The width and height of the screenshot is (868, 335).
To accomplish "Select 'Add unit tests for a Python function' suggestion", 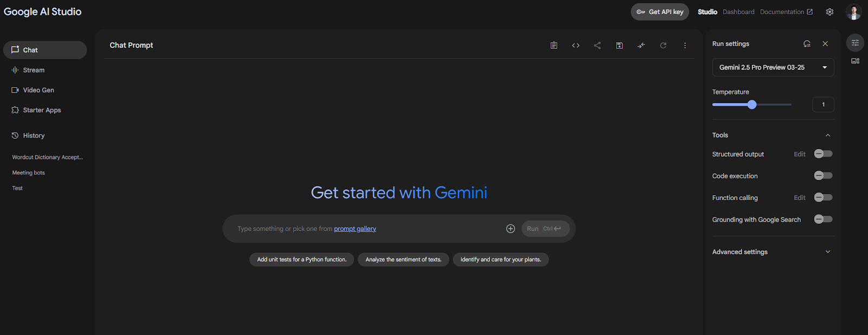I will pos(302,260).
